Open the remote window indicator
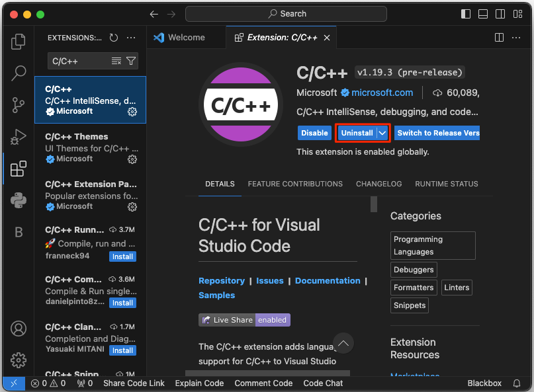The width and height of the screenshot is (534, 392). [14, 383]
